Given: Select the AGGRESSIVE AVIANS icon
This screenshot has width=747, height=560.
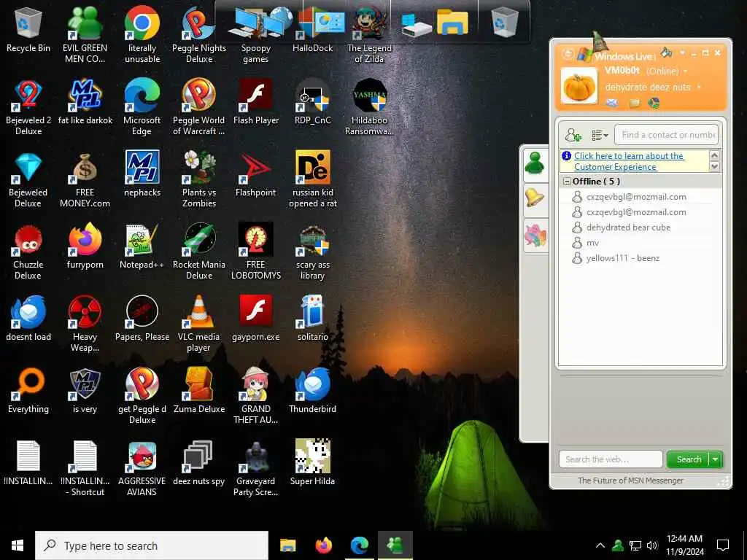Looking at the screenshot, I should click(142, 467).
